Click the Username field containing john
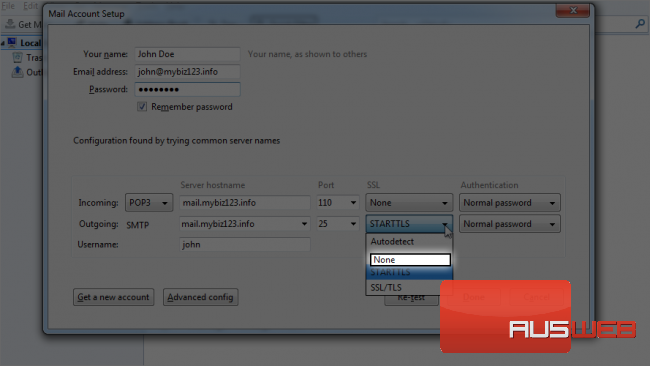Image resolution: width=650 pixels, height=366 pixels. 245,245
